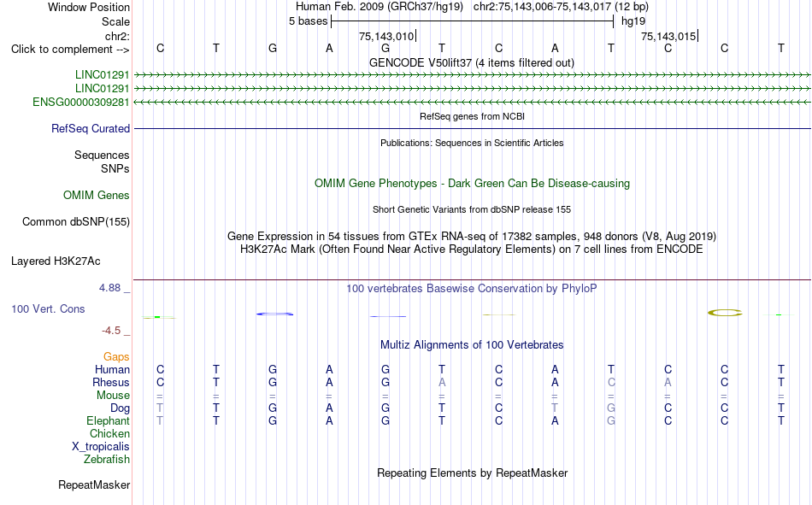Select the ENSG00000309281 gene label
This screenshot has width=812, height=505.
pos(81,102)
